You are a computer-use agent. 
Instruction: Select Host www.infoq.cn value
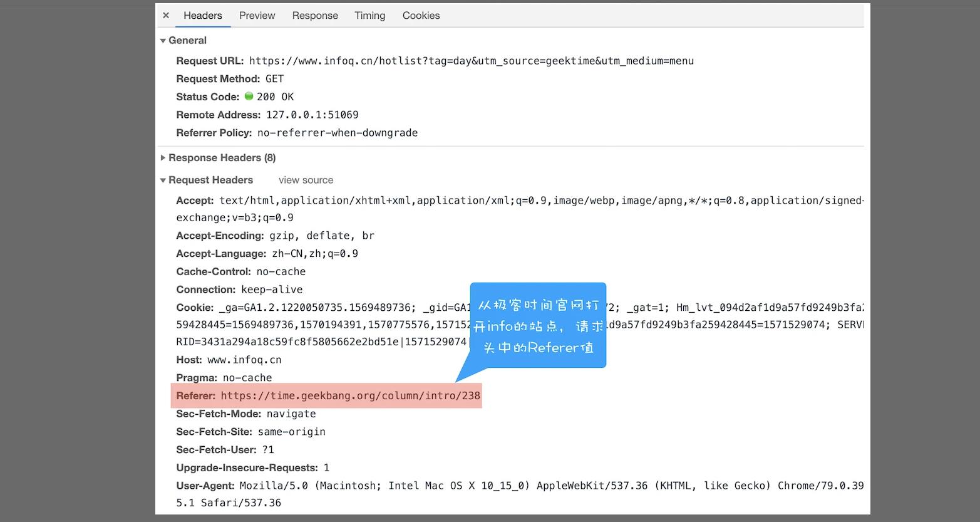244,360
